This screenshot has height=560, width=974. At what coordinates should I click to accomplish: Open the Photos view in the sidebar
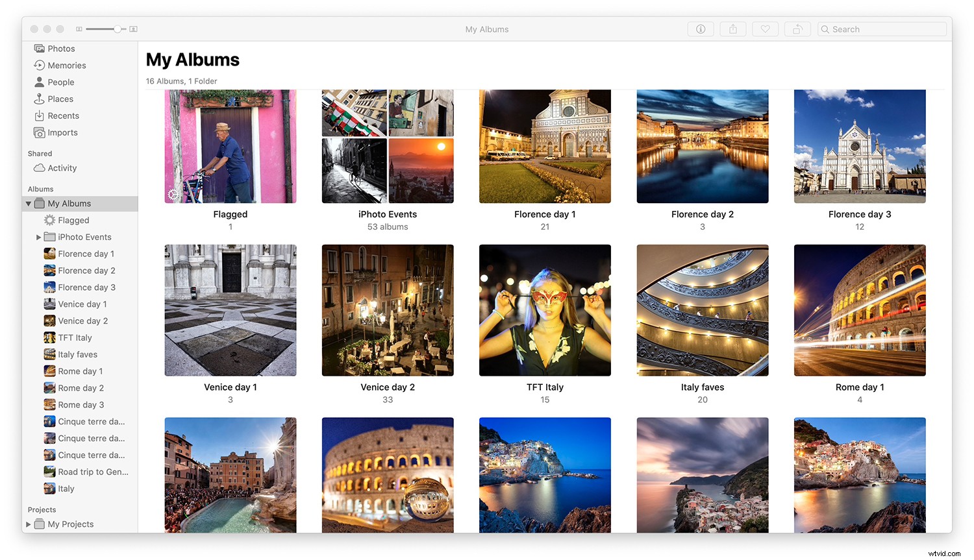[61, 48]
